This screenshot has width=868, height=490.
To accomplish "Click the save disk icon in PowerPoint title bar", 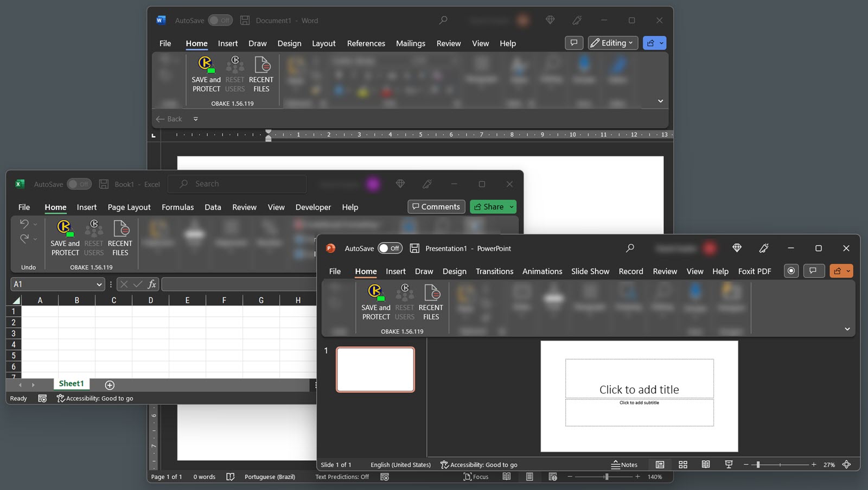I will [414, 248].
